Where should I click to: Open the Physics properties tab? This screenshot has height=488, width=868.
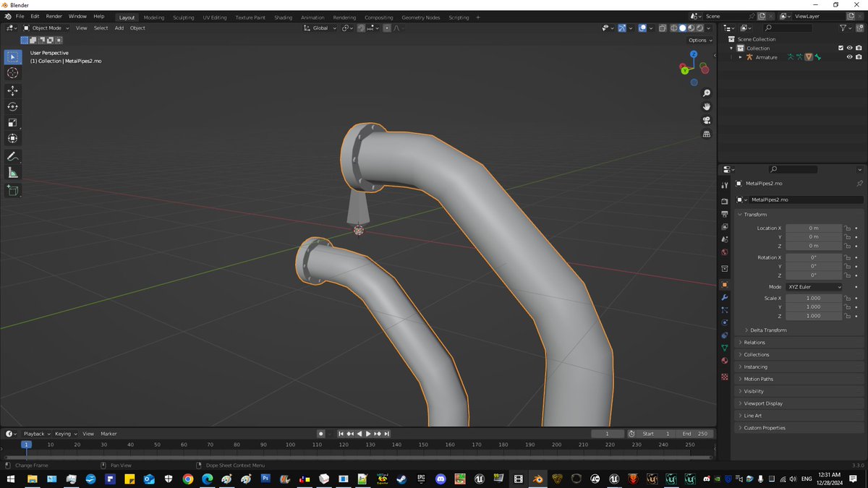[724, 322]
